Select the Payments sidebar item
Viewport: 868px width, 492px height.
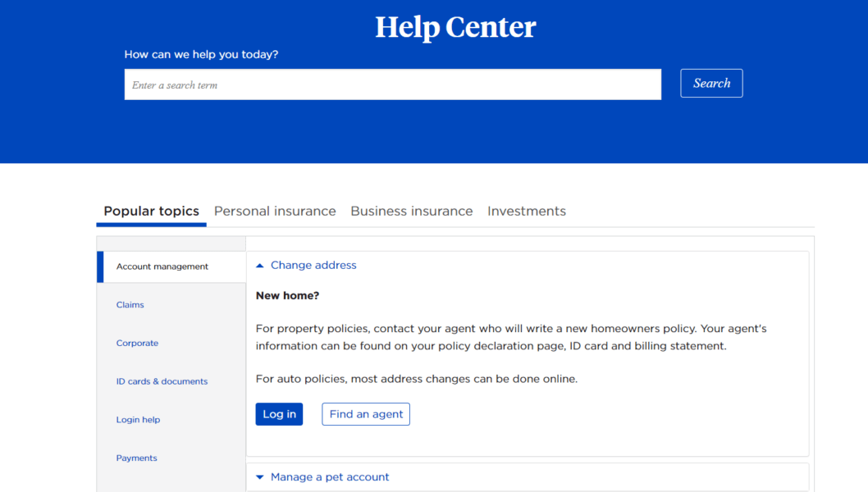click(136, 458)
